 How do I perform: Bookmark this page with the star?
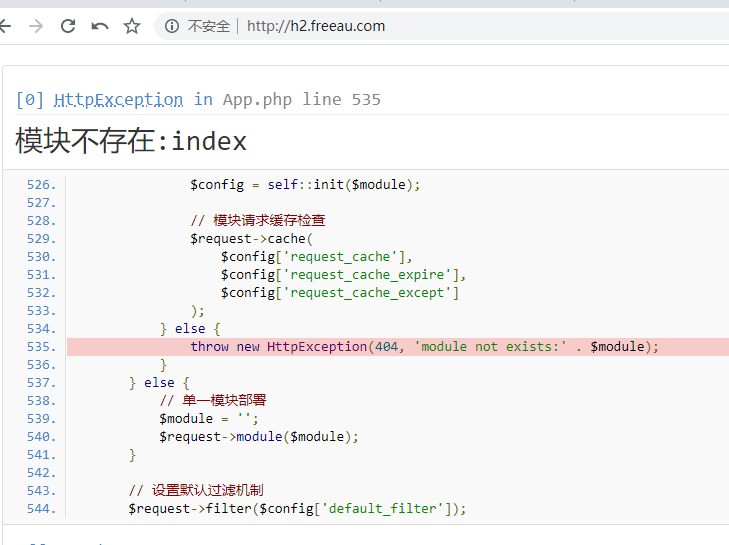(x=132, y=26)
